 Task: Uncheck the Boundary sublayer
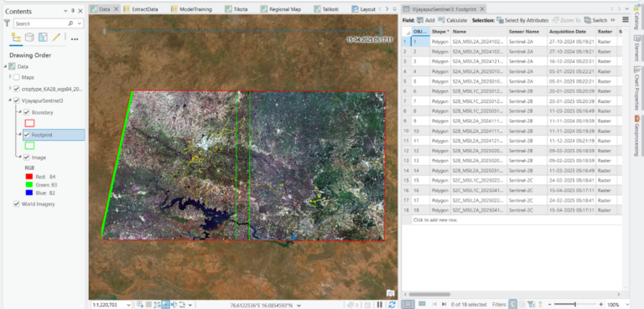[x=26, y=112]
